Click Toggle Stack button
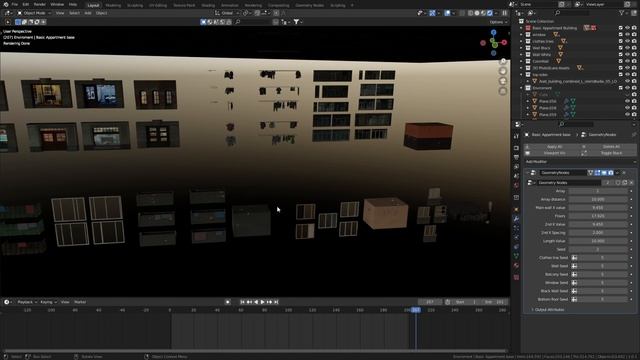Screen dimensions: 640x360 click(x=608, y=153)
